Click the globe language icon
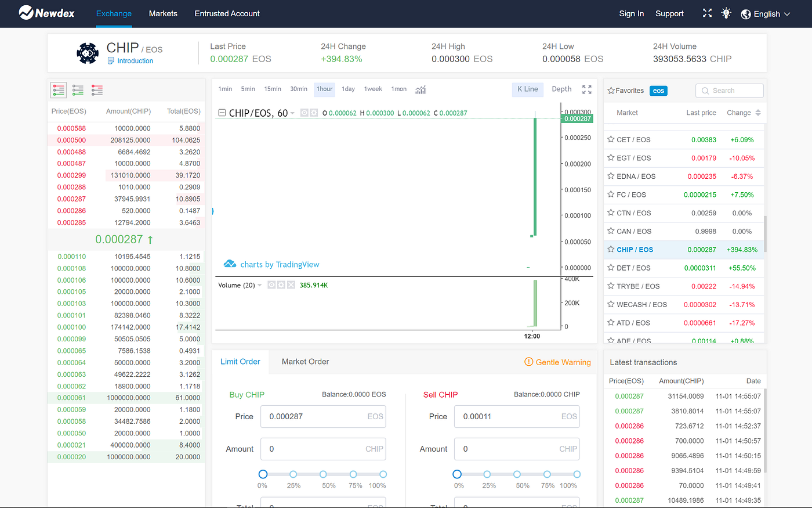Screen dimensions: 812x508 point(746,14)
